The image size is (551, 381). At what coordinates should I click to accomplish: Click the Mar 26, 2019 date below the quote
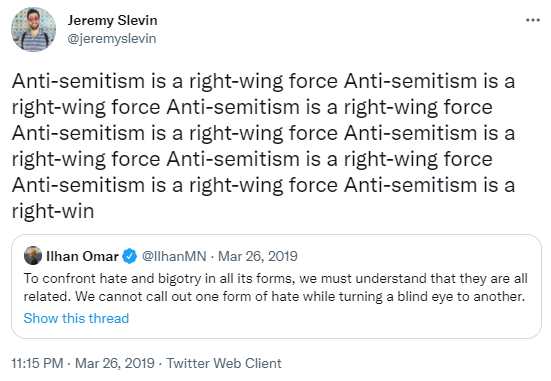click(x=115, y=363)
